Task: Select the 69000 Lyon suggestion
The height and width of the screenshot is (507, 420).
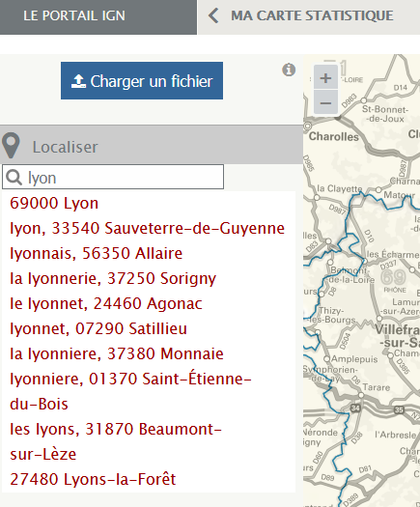Action: pos(54,204)
